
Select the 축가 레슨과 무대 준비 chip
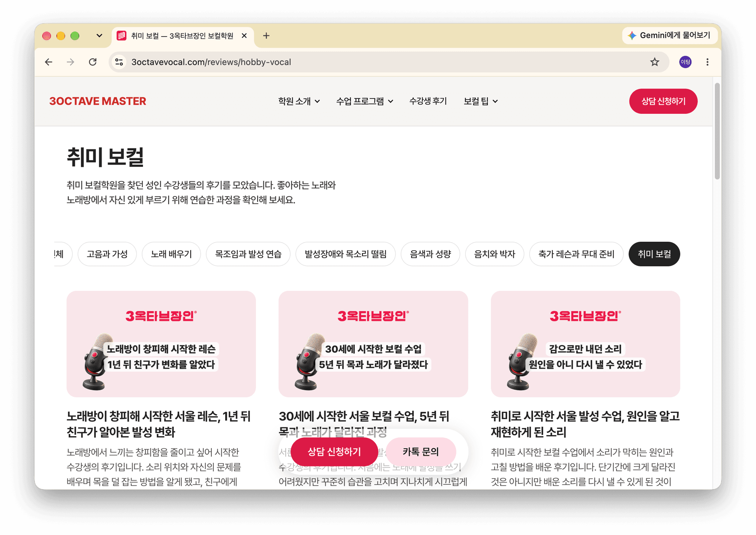tap(576, 254)
